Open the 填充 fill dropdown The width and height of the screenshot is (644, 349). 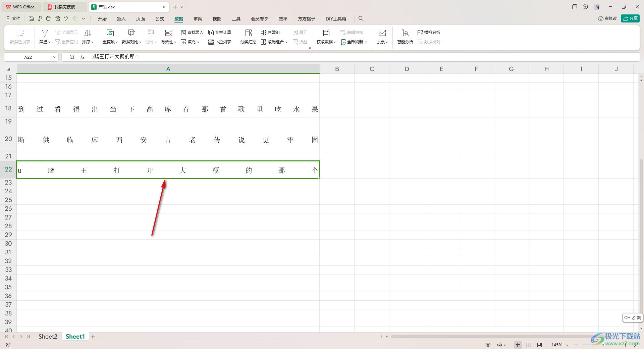pyautogui.click(x=190, y=42)
